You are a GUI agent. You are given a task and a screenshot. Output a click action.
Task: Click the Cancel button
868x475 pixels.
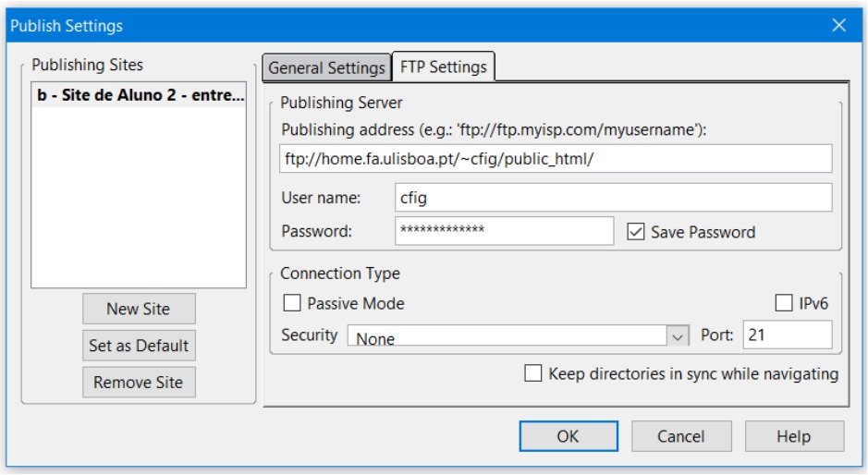[x=680, y=436]
